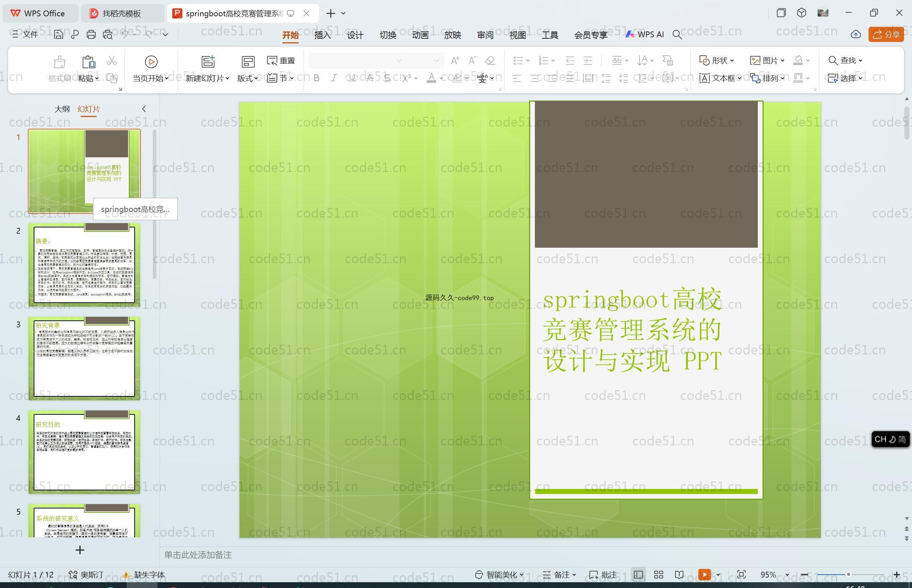Open the font color A dropdown
The image size is (912, 588).
(441, 78)
